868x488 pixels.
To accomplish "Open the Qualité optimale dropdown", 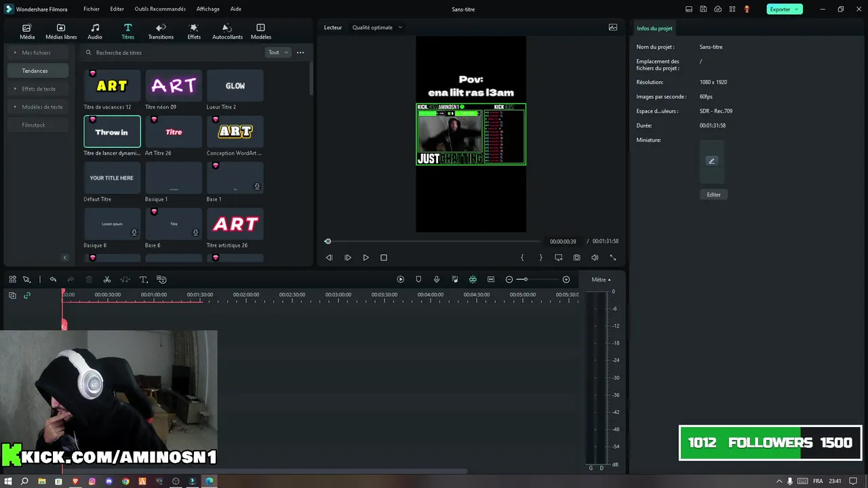I will (377, 27).
